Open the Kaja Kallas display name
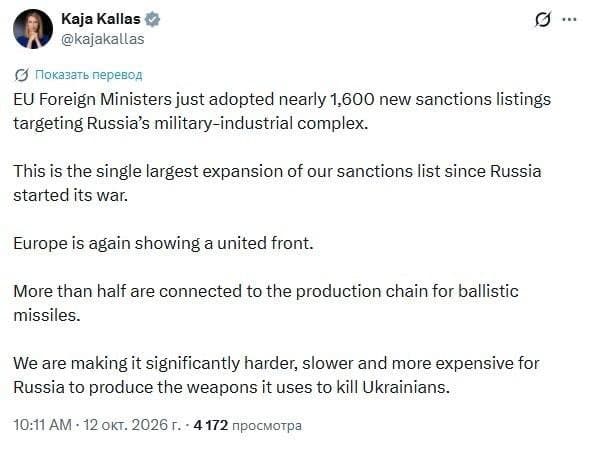This screenshot has width=589, height=450. (x=100, y=19)
